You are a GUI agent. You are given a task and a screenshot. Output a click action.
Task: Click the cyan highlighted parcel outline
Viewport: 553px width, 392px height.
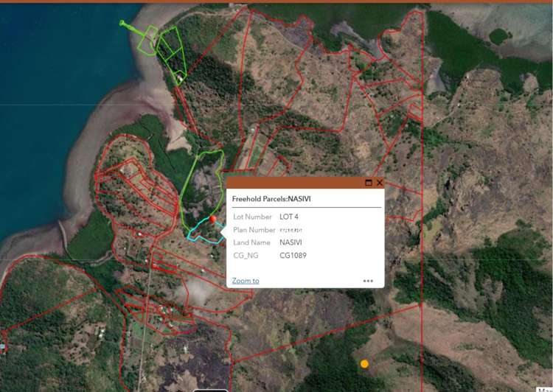(x=199, y=234)
